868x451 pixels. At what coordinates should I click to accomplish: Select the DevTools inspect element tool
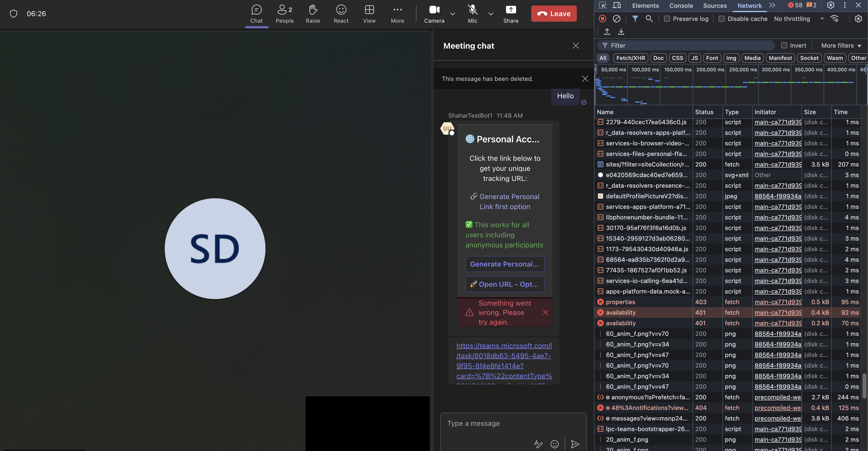[x=603, y=5]
